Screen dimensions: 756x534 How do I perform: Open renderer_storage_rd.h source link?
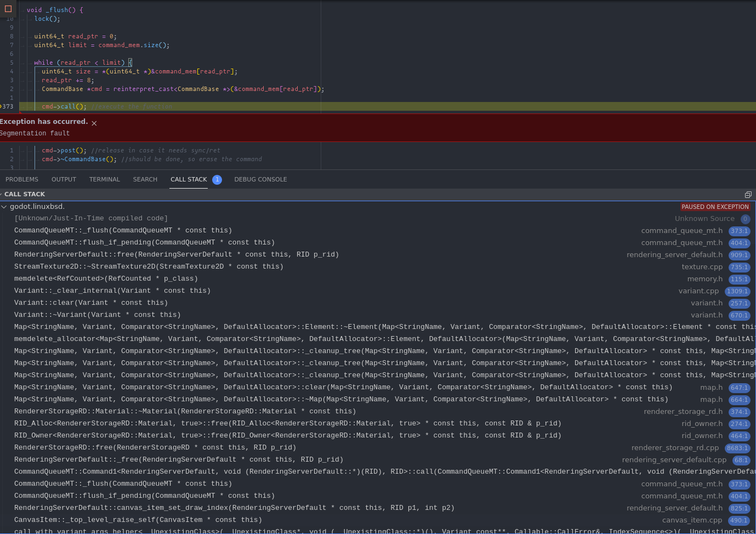pos(683,412)
